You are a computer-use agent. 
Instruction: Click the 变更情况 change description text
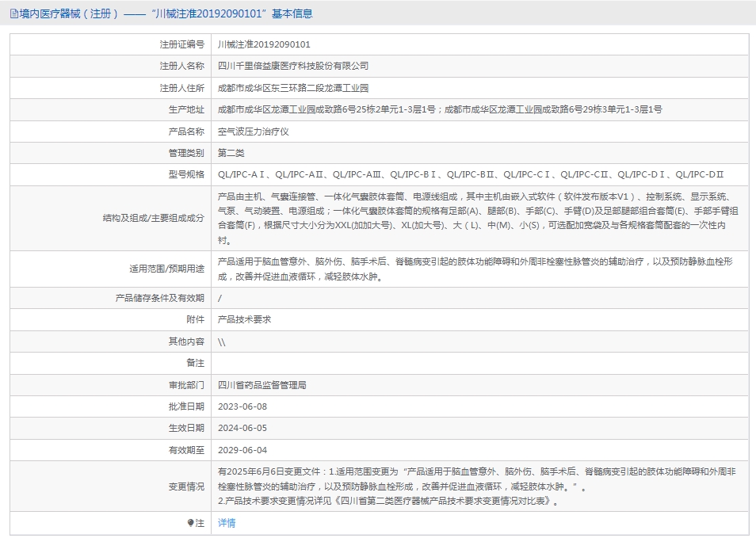(475, 486)
